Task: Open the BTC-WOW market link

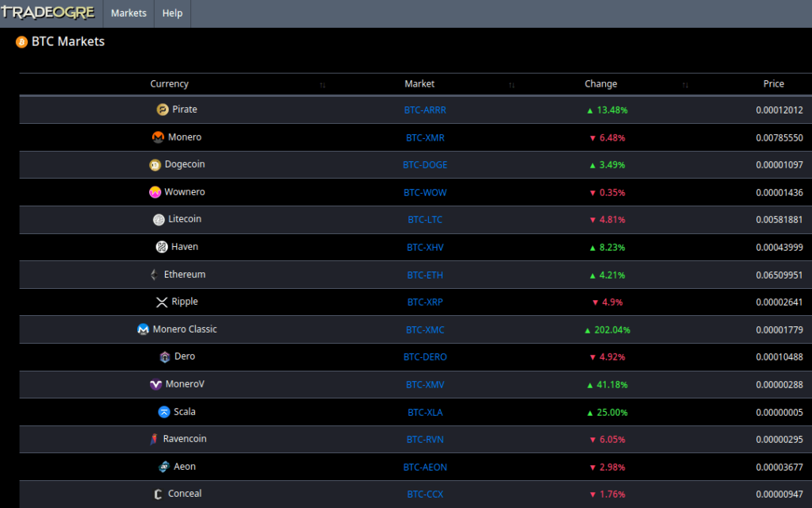Action: pos(425,193)
